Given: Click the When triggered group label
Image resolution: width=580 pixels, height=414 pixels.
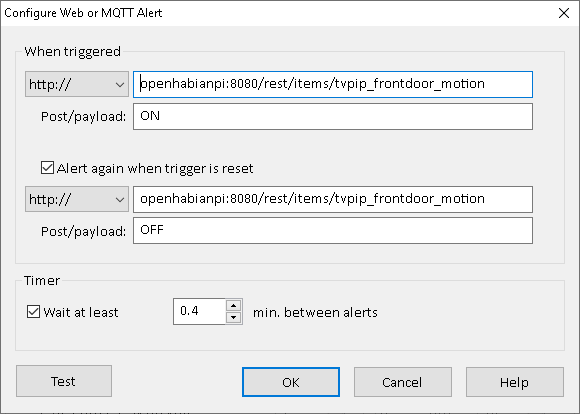Looking at the screenshot, I should [72, 51].
